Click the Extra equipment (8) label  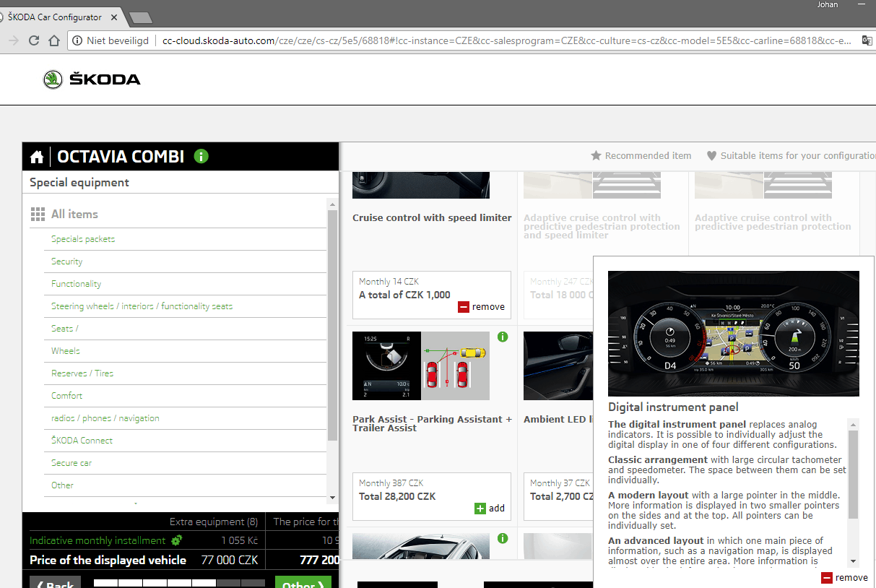[214, 522]
